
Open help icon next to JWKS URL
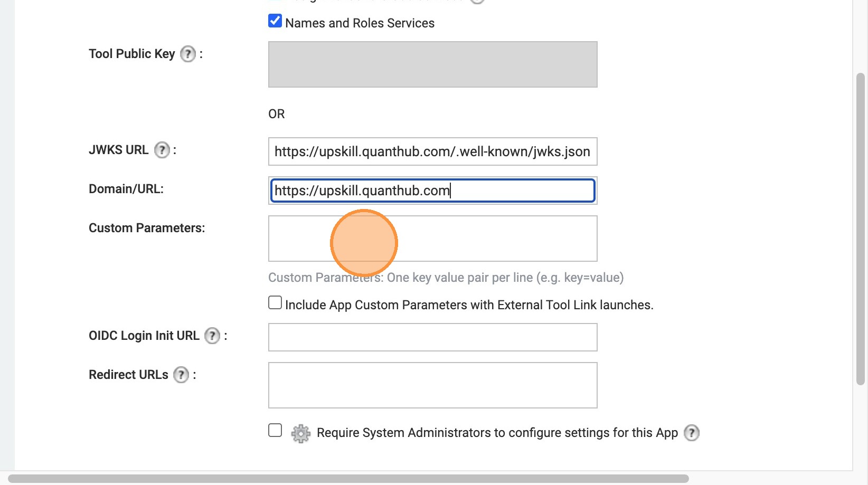click(162, 150)
